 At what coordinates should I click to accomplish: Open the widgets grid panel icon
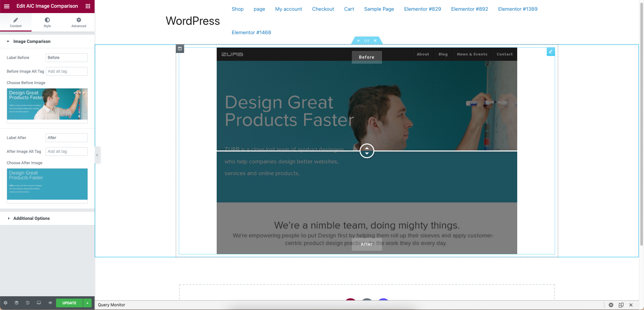pyautogui.click(x=88, y=6)
